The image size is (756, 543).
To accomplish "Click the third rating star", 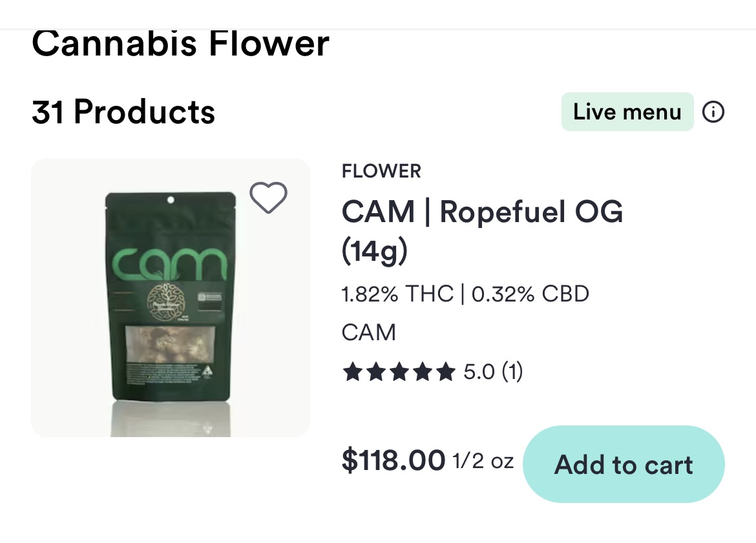I will click(399, 372).
